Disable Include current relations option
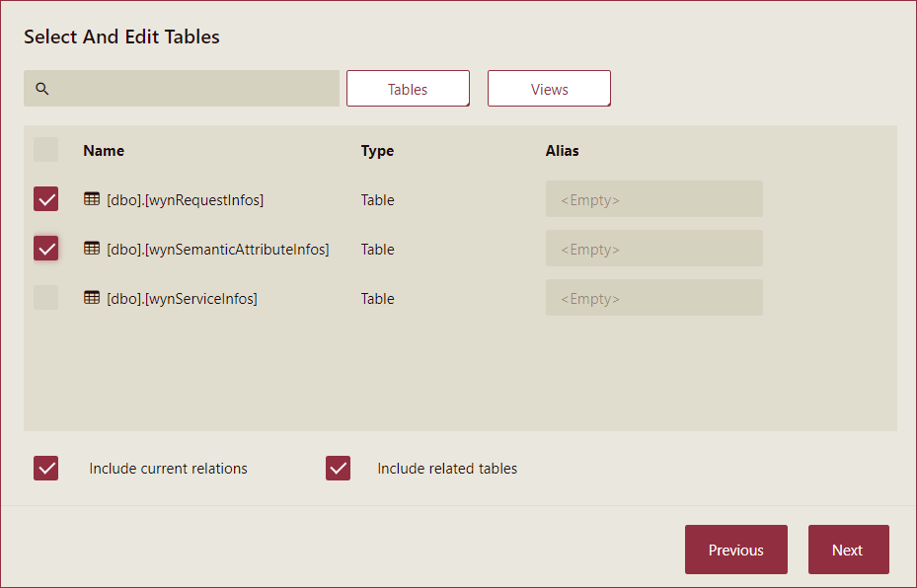This screenshot has height=588, width=917. pyautogui.click(x=45, y=468)
